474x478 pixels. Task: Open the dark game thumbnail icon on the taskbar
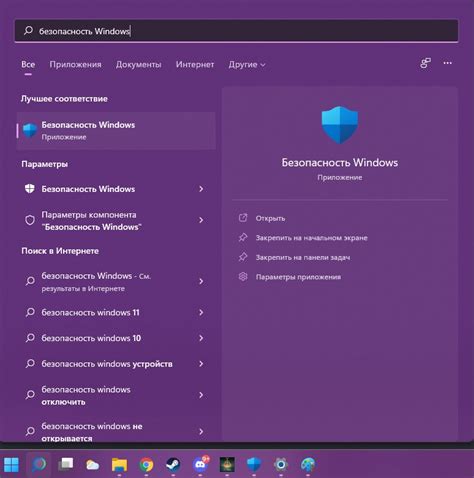point(227,464)
